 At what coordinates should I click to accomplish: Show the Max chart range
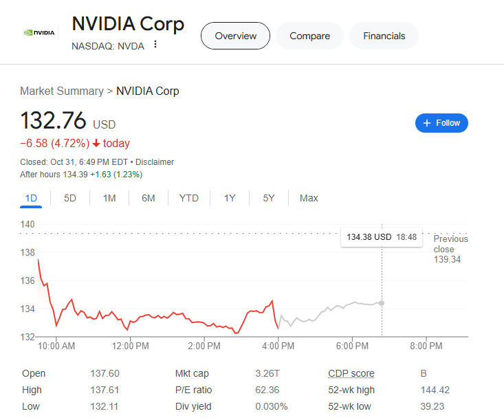309,198
